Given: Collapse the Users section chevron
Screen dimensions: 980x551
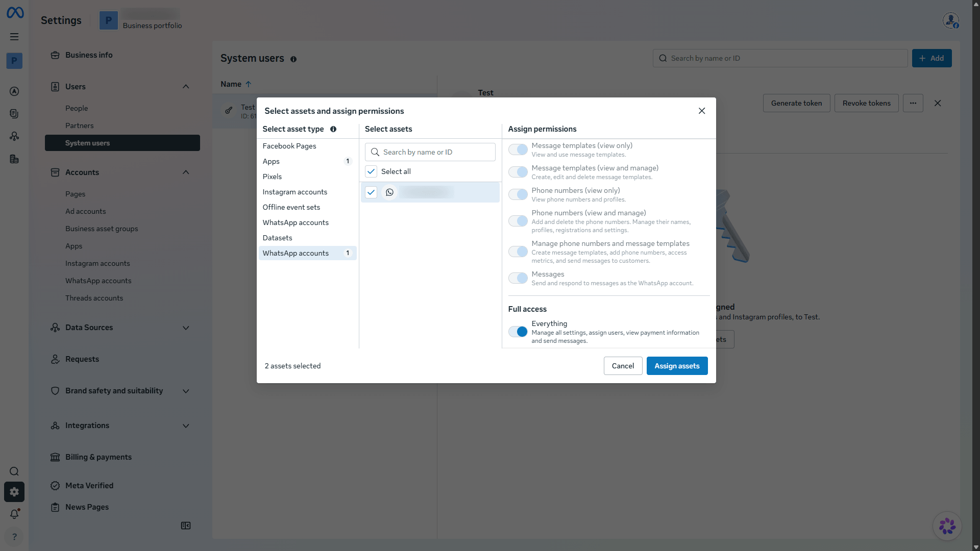Looking at the screenshot, I should (186, 87).
